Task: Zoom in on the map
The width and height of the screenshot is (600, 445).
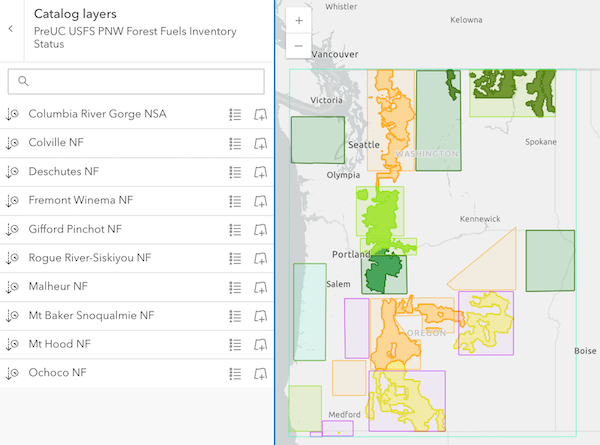Action: point(300,20)
